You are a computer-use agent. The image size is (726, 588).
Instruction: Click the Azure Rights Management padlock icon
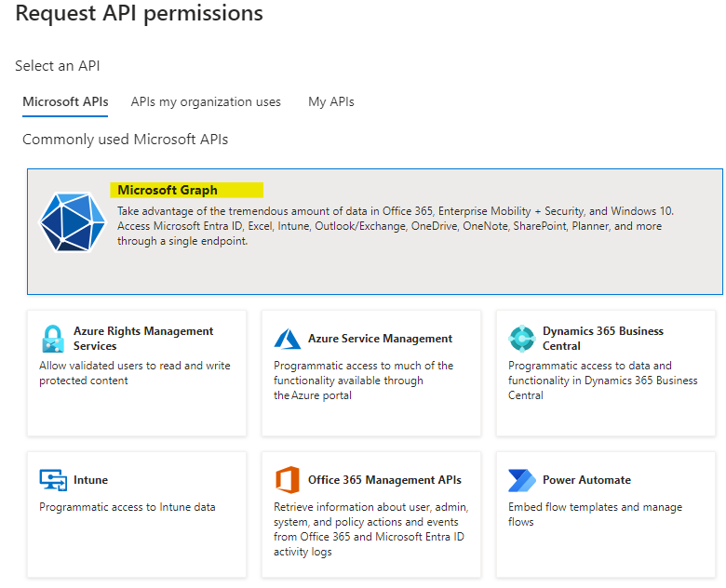(x=53, y=339)
